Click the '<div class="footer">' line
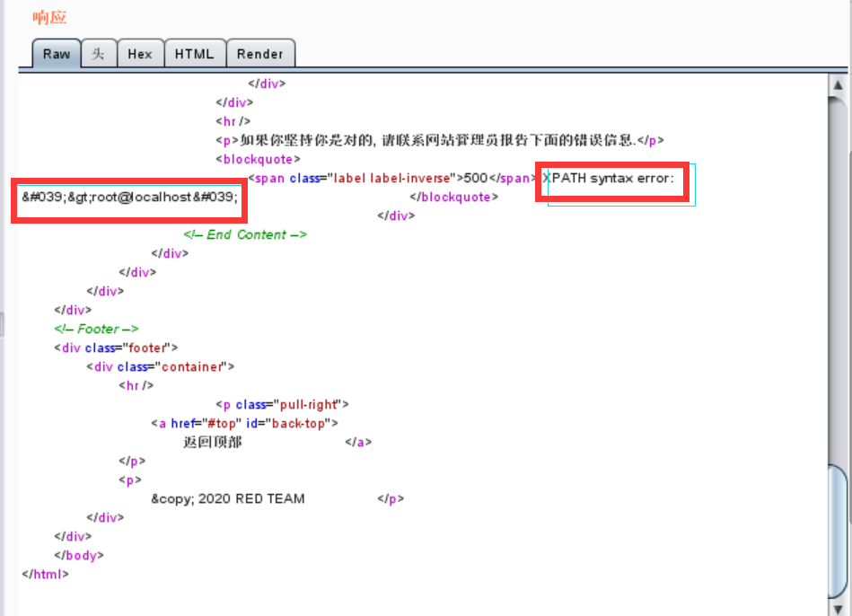 point(116,348)
